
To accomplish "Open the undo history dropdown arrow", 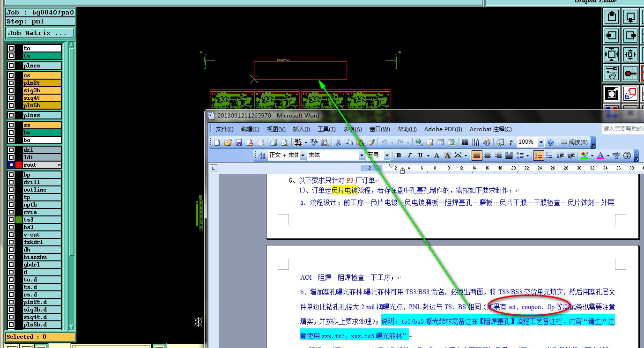I will [392, 142].
